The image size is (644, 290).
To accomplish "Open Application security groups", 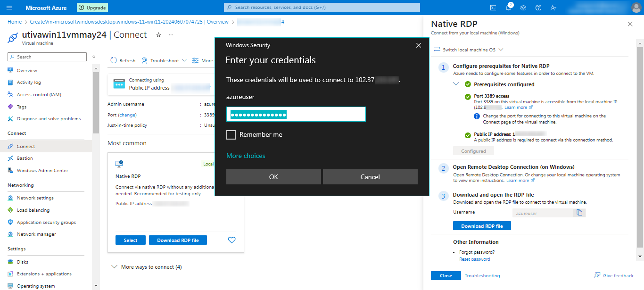I will point(46,222).
